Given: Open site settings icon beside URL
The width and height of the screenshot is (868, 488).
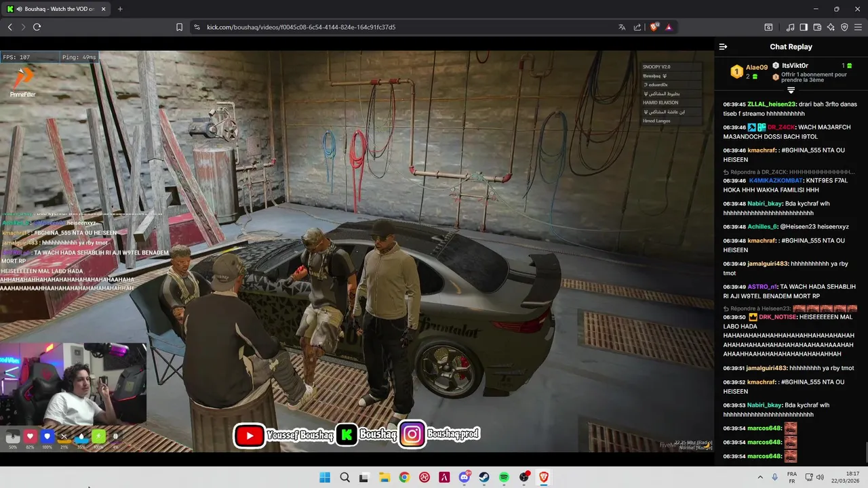Looking at the screenshot, I should (x=197, y=27).
